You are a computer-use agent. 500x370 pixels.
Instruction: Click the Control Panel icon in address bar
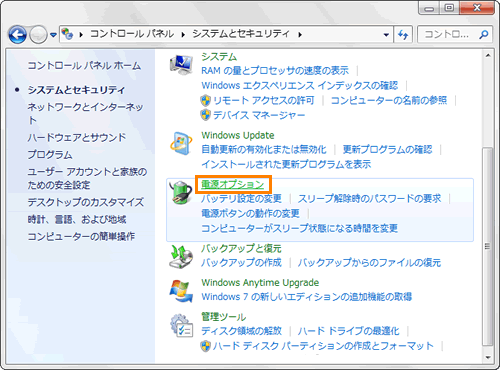[67, 34]
